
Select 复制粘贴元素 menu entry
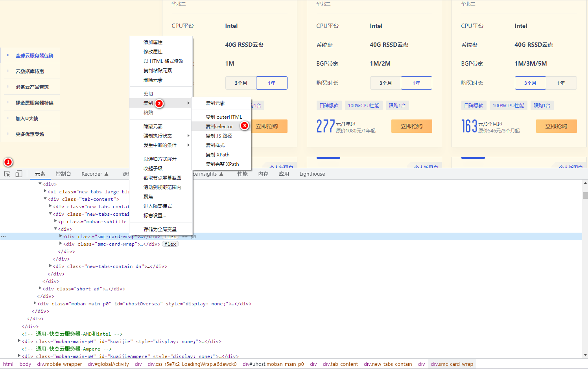click(161, 71)
